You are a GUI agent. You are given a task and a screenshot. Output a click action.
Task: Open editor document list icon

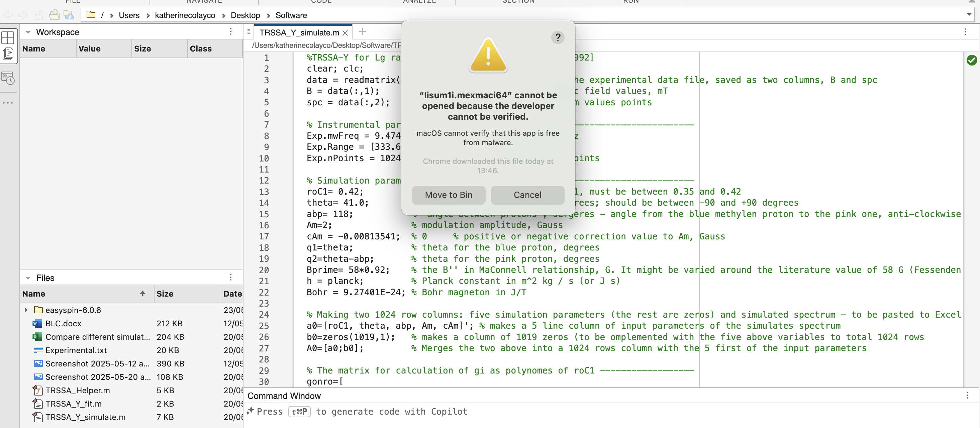click(x=249, y=31)
